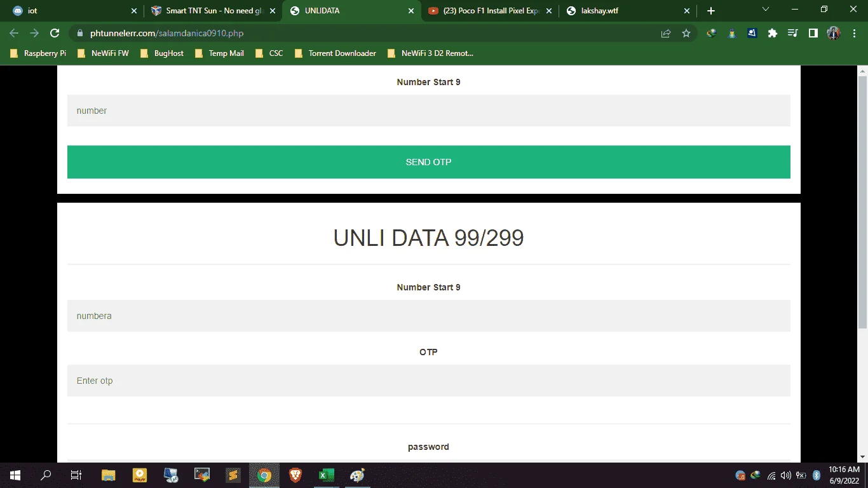Image resolution: width=868 pixels, height=488 pixels.
Task: Toggle the browser side panel
Action: (x=813, y=34)
